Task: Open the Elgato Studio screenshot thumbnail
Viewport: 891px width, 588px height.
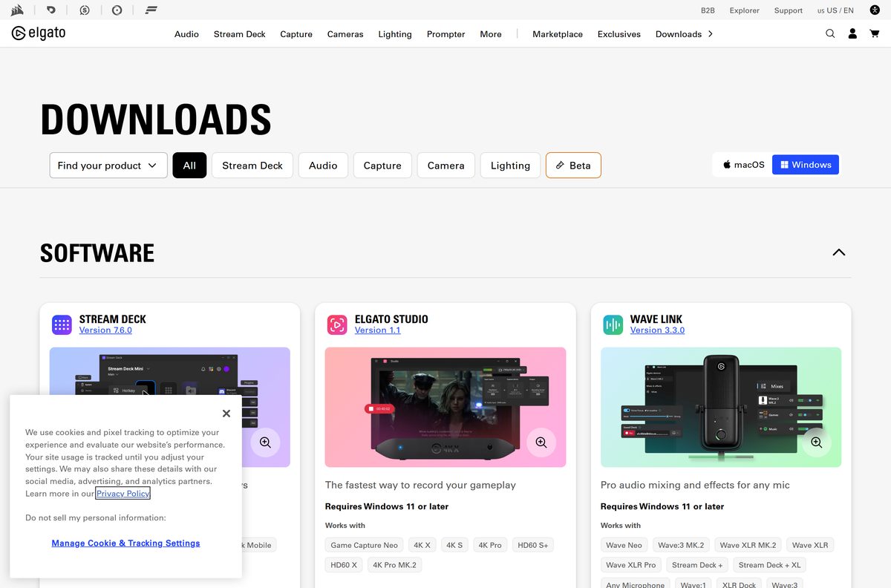Action: (x=445, y=407)
